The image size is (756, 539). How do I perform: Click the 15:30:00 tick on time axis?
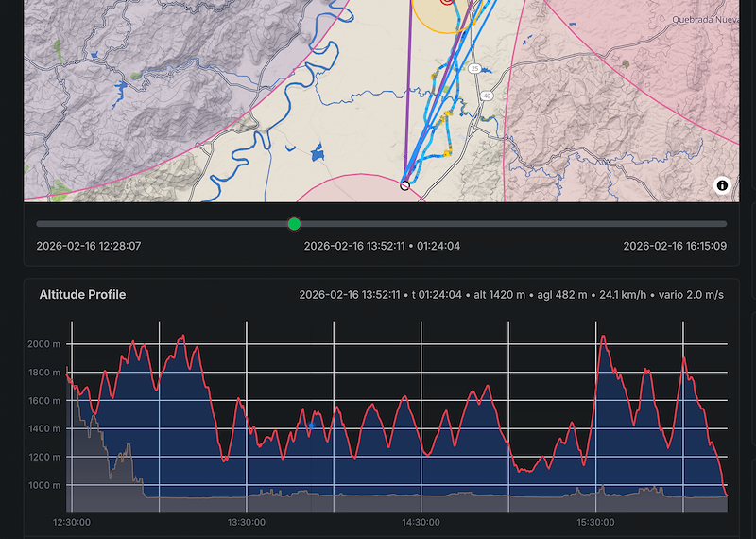tap(595, 522)
